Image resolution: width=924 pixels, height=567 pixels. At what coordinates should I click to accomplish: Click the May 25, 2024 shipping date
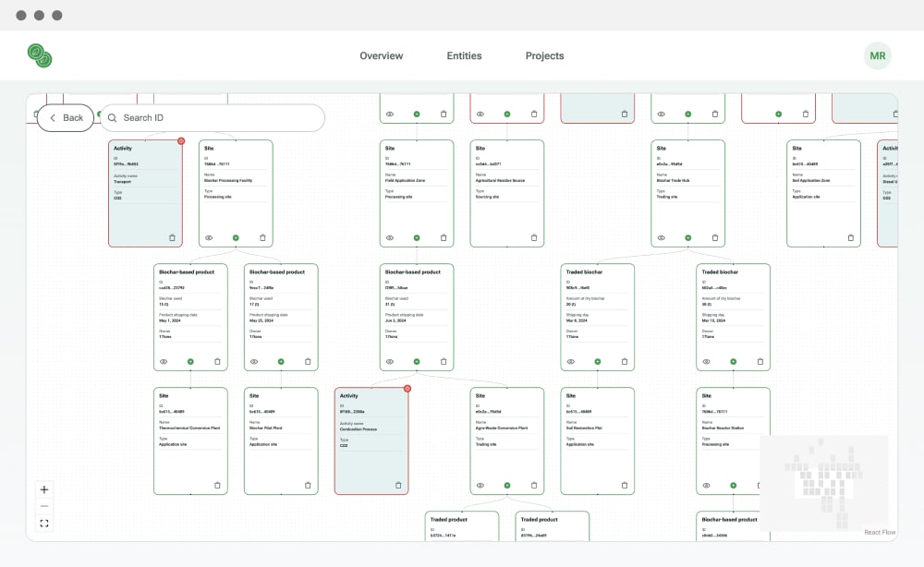261,320
